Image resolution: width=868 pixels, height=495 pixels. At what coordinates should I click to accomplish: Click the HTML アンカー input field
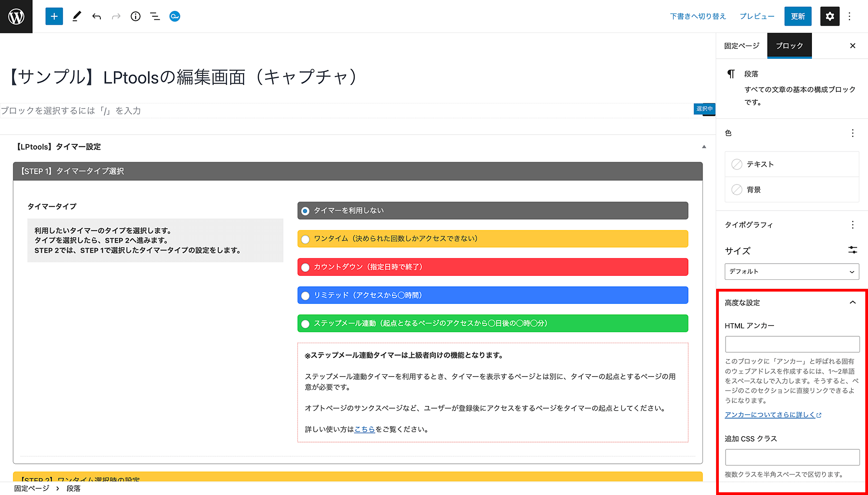[x=792, y=344]
